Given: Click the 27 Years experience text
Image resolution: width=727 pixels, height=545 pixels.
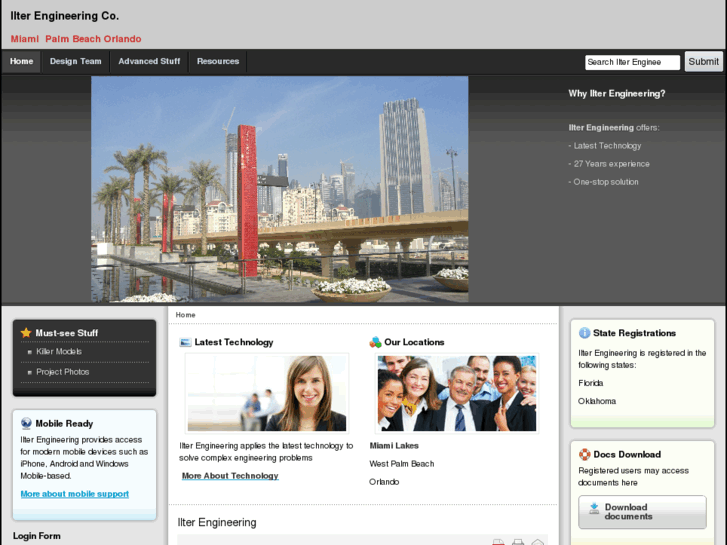Looking at the screenshot, I should [x=609, y=164].
